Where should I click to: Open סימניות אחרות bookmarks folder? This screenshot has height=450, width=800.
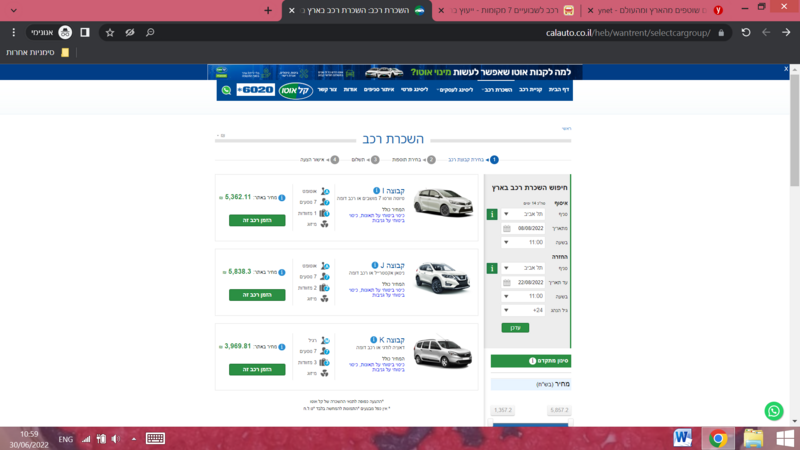point(38,53)
